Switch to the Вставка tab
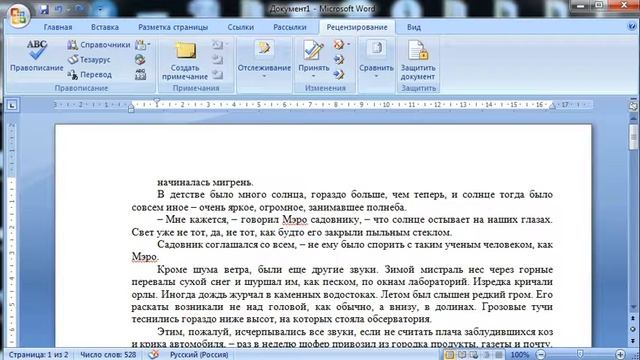Viewport: 640px width, 360px height. coord(105,27)
